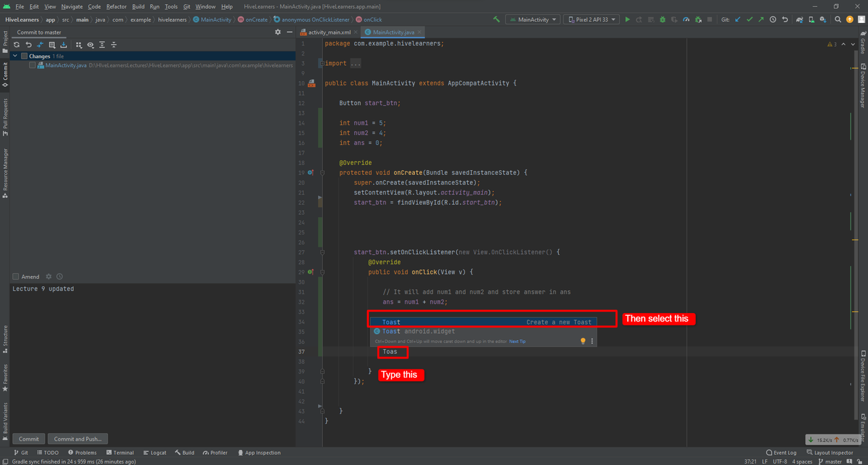Click Expand All icon in Commit panel
Image resolution: width=868 pixels, height=465 pixels.
pos(102,45)
